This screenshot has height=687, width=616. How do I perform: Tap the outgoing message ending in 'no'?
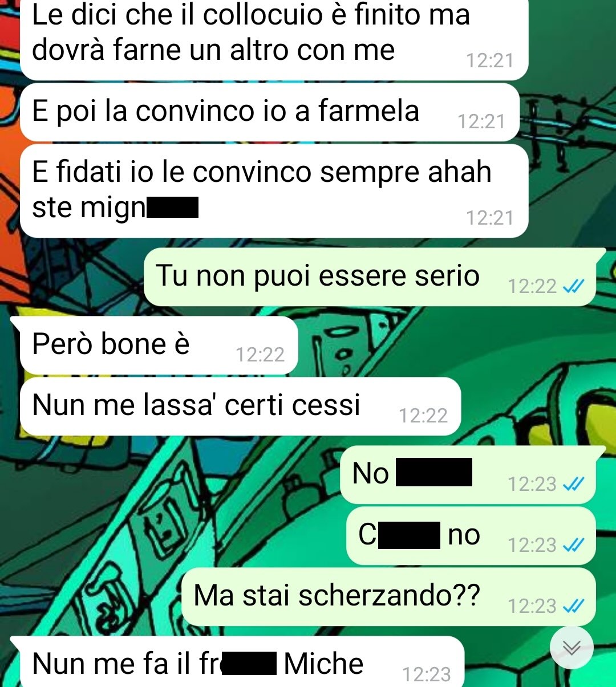click(x=471, y=536)
